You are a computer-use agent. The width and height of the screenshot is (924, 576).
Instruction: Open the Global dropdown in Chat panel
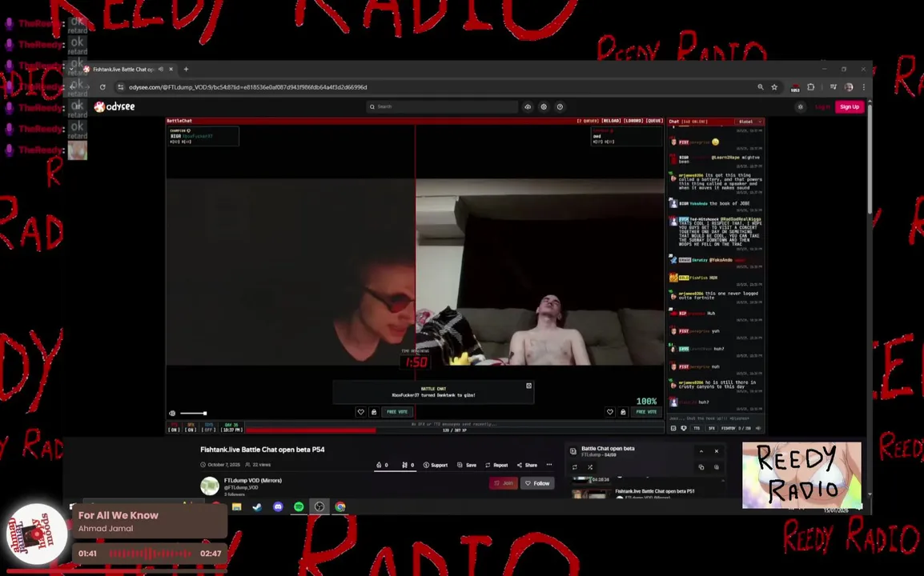pos(749,122)
